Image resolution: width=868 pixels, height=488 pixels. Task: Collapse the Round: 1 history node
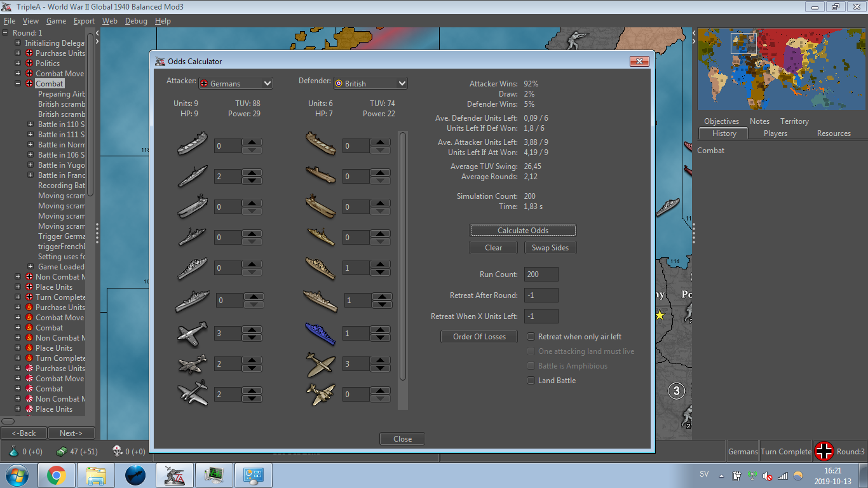click(x=6, y=33)
